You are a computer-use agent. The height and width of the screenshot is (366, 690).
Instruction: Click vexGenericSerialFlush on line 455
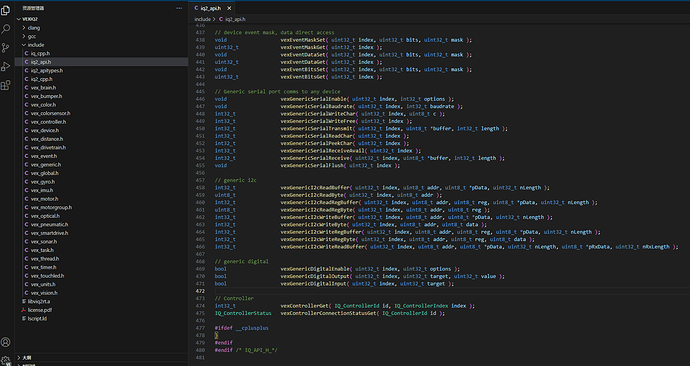[x=312, y=165]
